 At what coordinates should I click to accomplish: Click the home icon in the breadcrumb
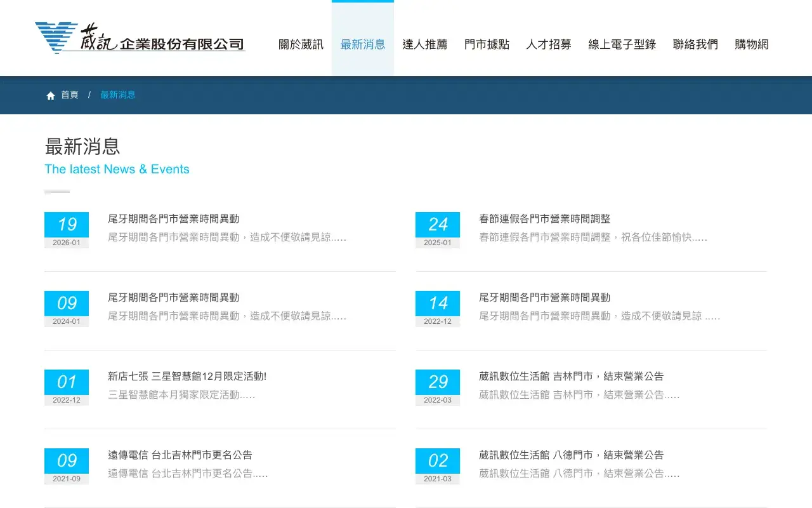click(x=51, y=95)
